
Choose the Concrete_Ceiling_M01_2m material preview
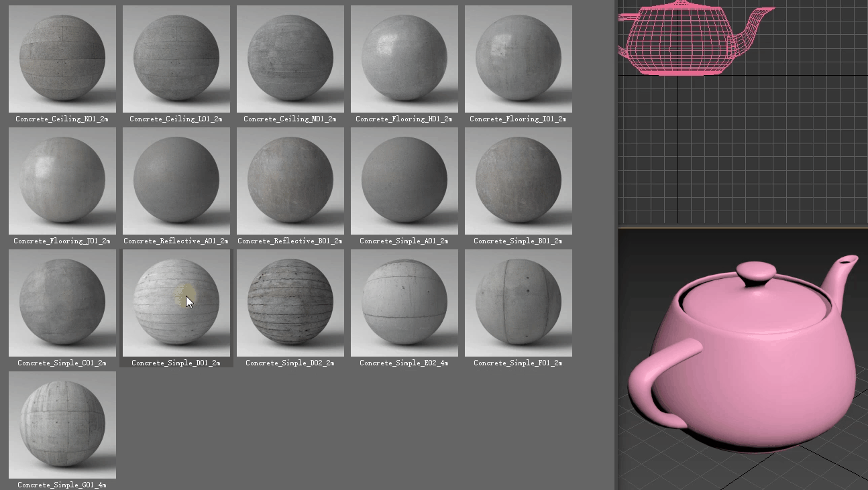[x=290, y=59]
